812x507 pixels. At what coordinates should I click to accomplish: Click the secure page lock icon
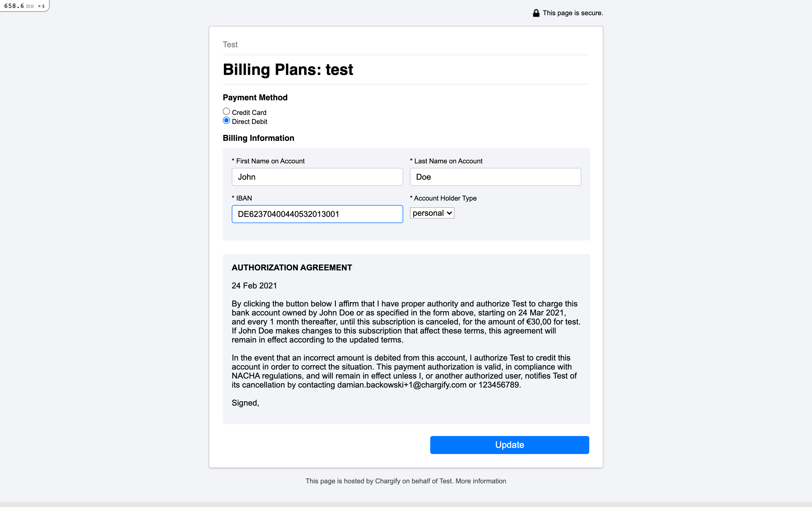click(x=535, y=13)
